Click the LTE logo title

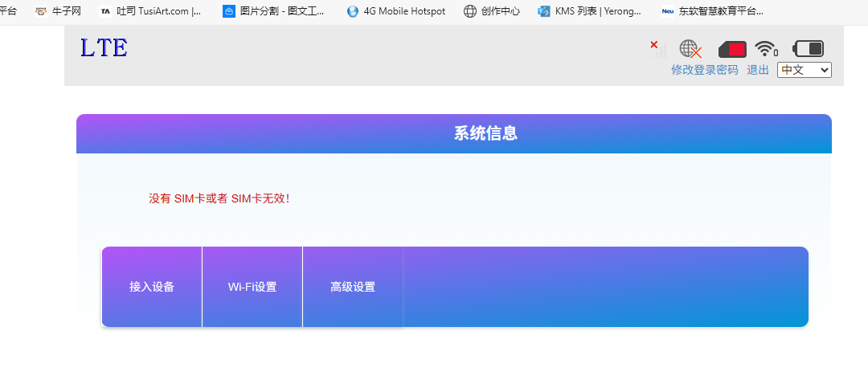pyautogui.click(x=104, y=48)
